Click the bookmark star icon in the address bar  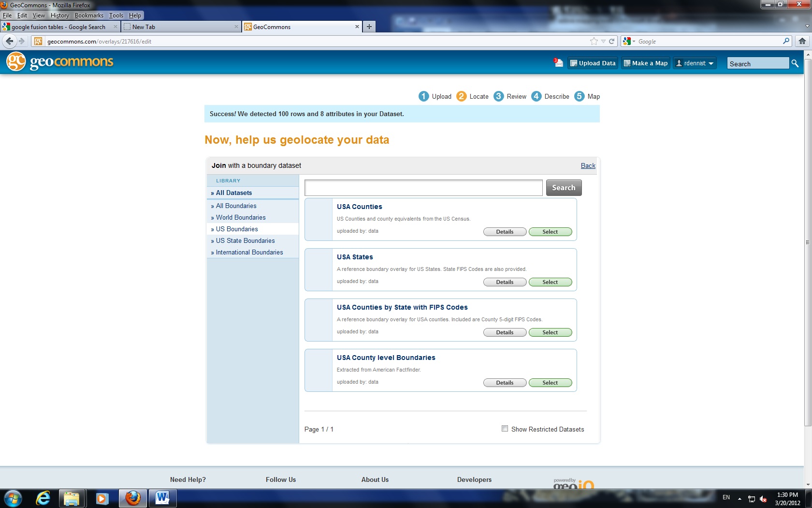coord(594,41)
